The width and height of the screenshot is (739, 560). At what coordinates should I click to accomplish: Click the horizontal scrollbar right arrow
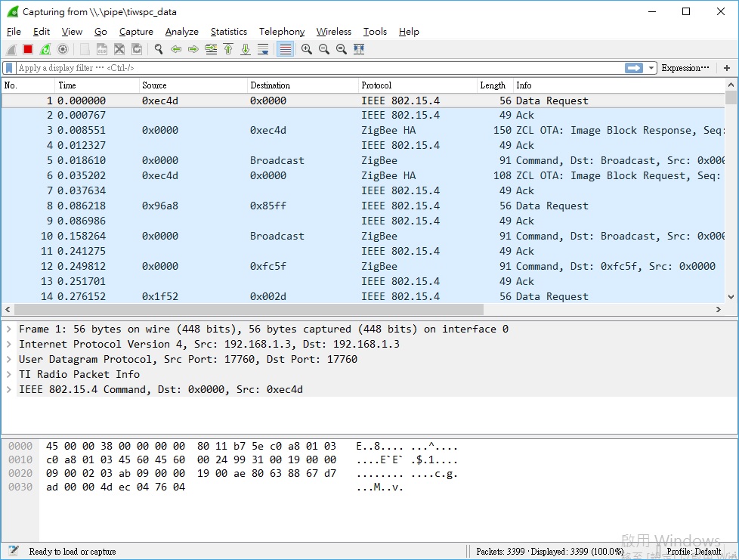[x=719, y=309]
